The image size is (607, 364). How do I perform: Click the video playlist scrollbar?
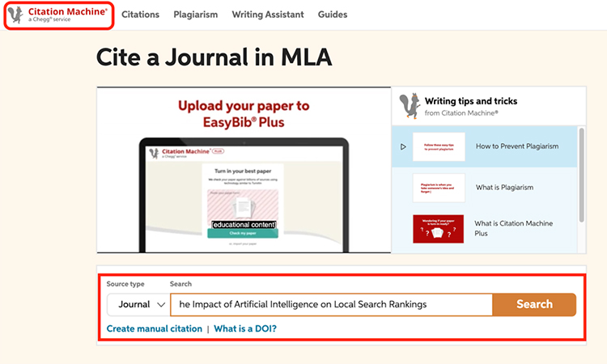pyautogui.click(x=581, y=176)
